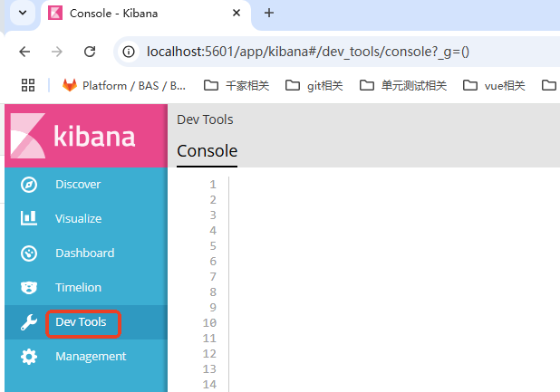View site information icon in address bar
The image size is (560, 392).
[129, 52]
